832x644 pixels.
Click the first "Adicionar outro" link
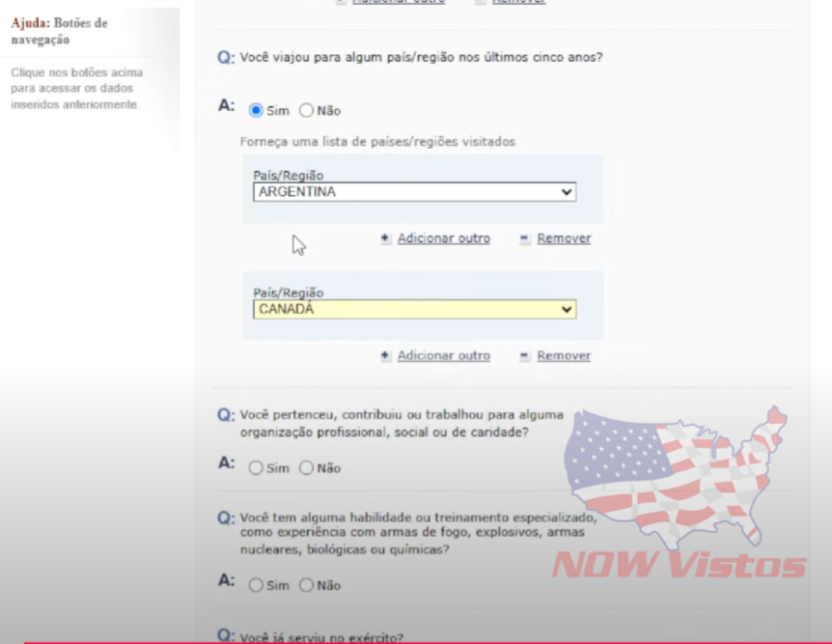444,238
